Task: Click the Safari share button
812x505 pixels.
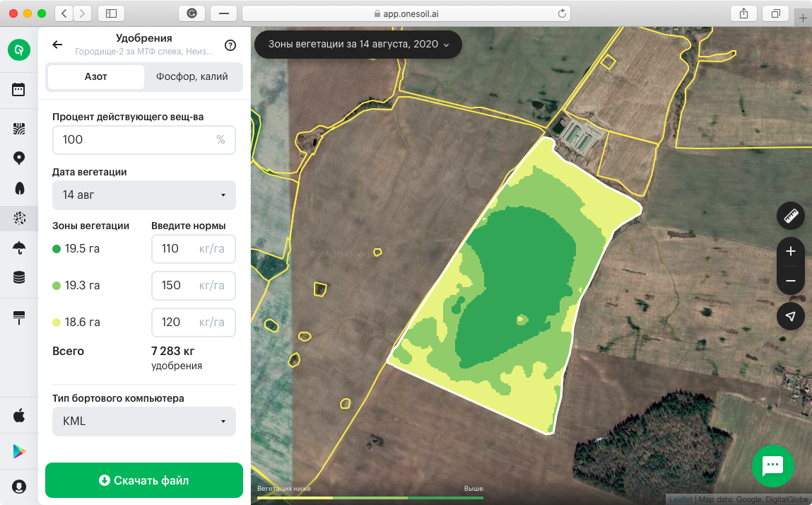Action: coord(743,13)
